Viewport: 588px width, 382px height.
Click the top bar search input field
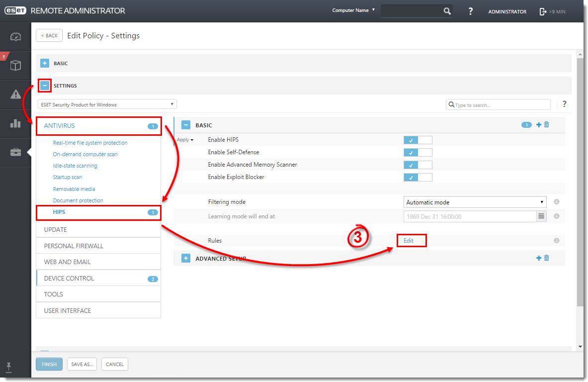pyautogui.click(x=412, y=11)
